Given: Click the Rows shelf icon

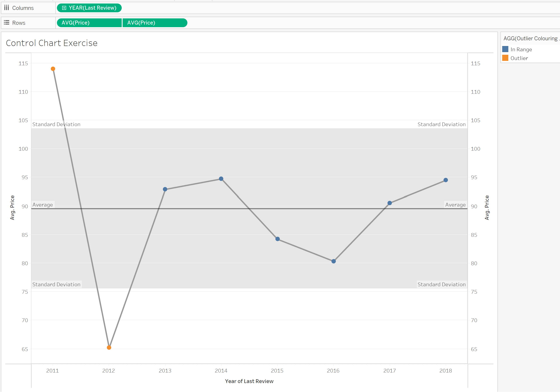Looking at the screenshot, I should (x=7, y=23).
